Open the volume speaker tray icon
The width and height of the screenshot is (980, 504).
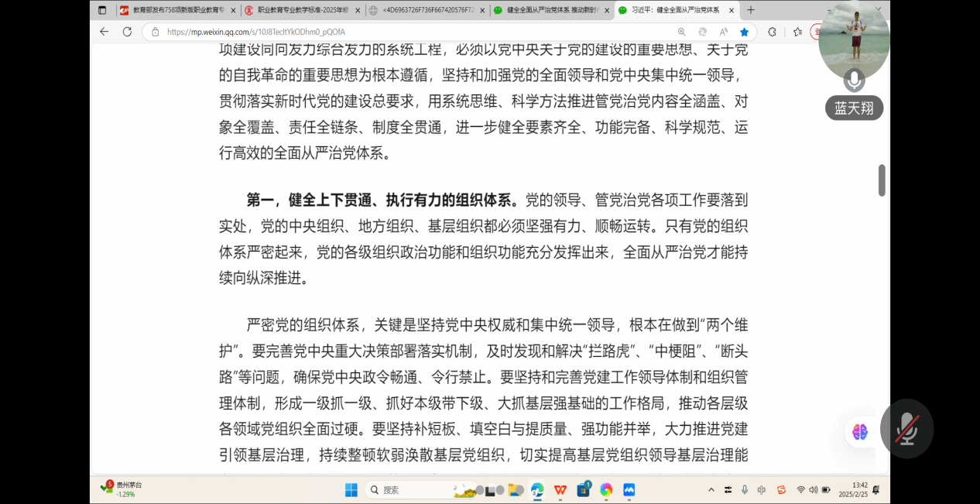click(x=813, y=489)
